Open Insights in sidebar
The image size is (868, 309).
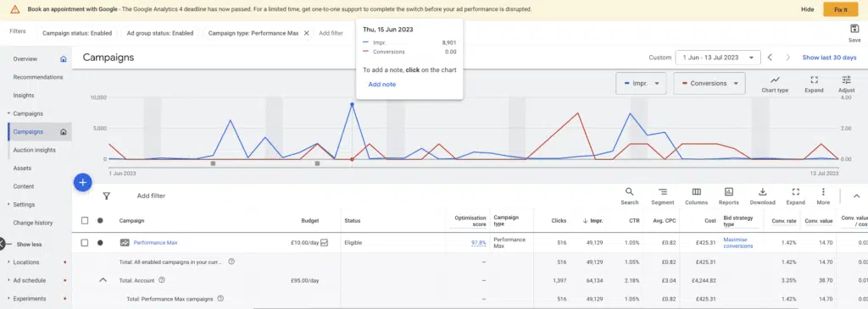tap(23, 96)
